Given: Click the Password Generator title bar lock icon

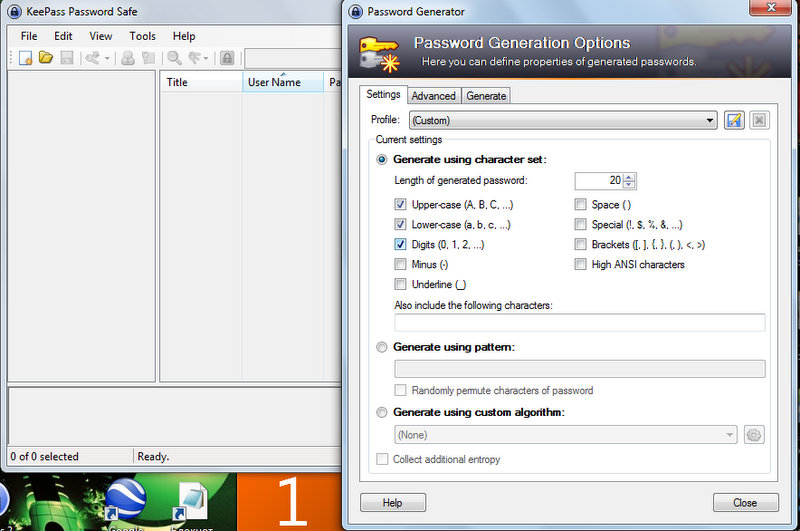Looking at the screenshot, I should tap(356, 11).
